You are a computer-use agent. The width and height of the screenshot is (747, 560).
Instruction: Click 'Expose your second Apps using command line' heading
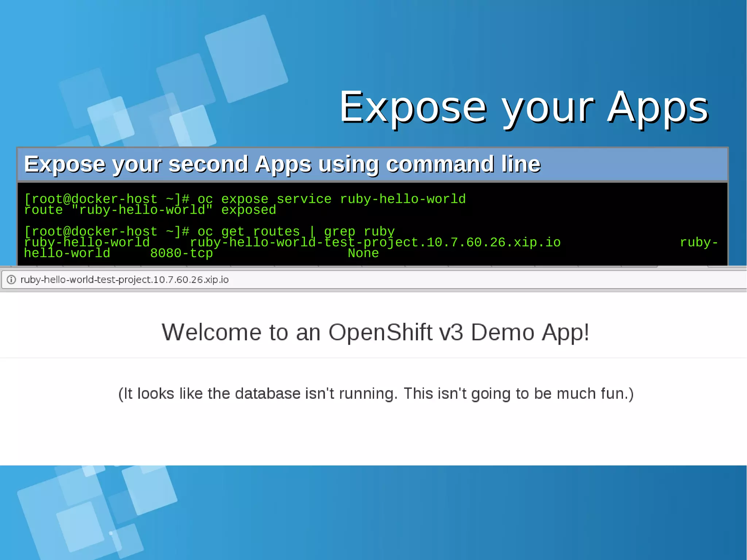click(x=282, y=164)
